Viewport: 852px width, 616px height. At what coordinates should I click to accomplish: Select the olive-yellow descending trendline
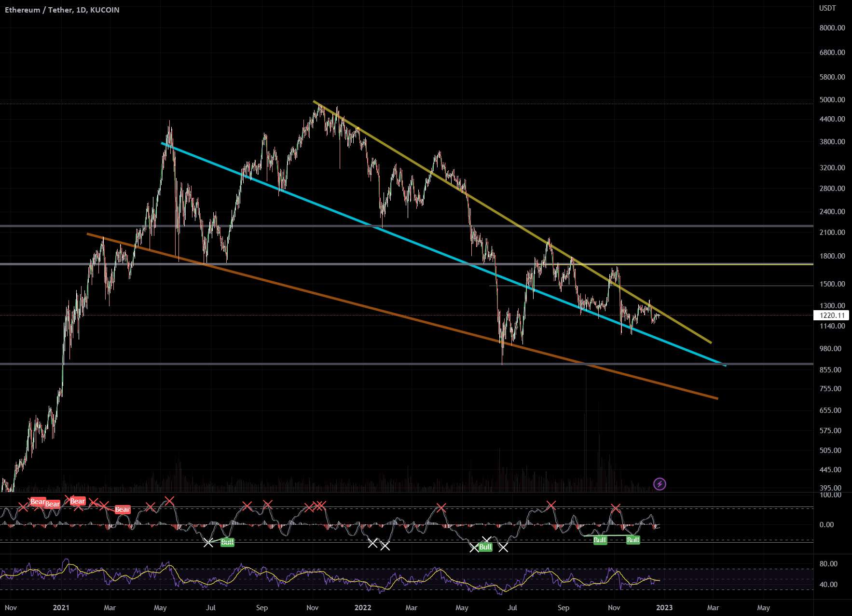tap(512, 222)
